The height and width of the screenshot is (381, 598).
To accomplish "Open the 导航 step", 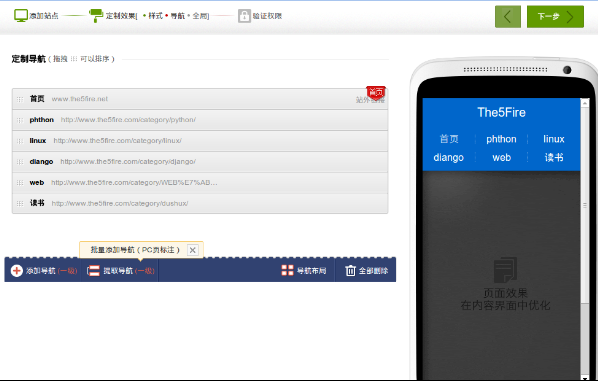I will tap(177, 16).
